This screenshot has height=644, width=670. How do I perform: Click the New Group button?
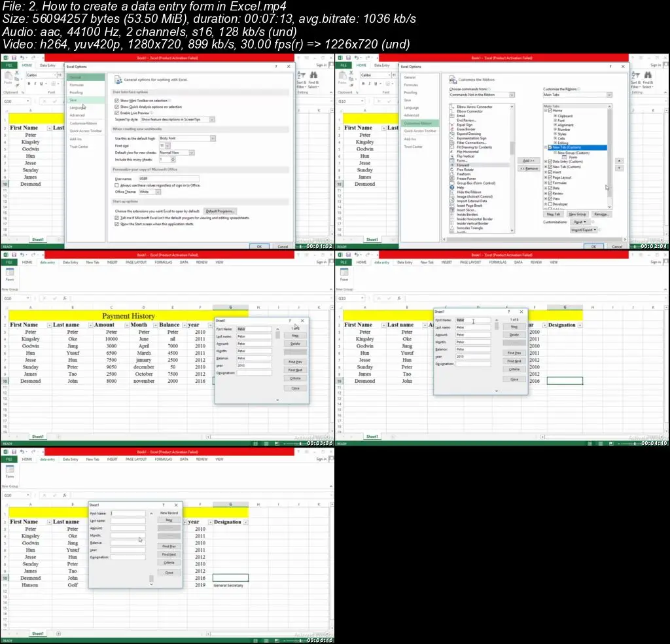click(x=577, y=214)
